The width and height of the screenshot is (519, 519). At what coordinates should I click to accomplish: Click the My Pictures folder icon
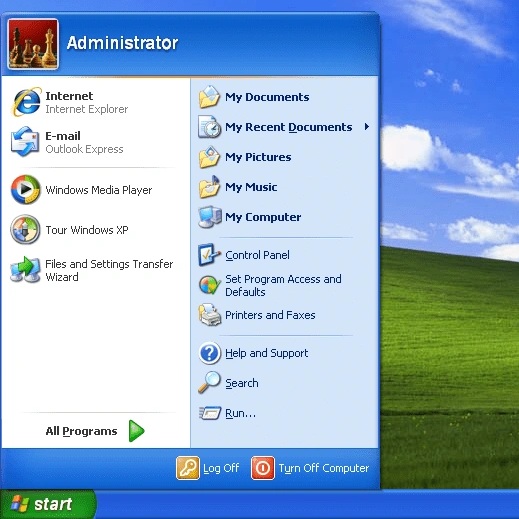click(209, 157)
